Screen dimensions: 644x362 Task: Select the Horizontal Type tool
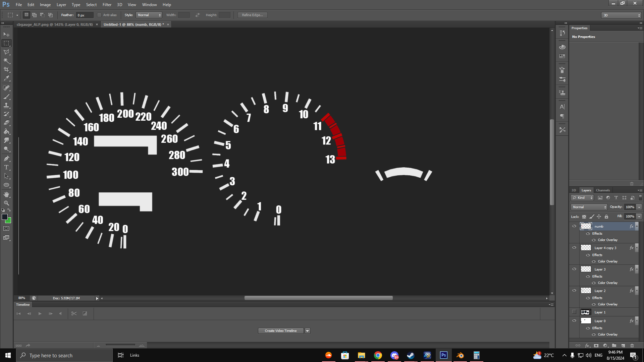pyautogui.click(x=6, y=167)
